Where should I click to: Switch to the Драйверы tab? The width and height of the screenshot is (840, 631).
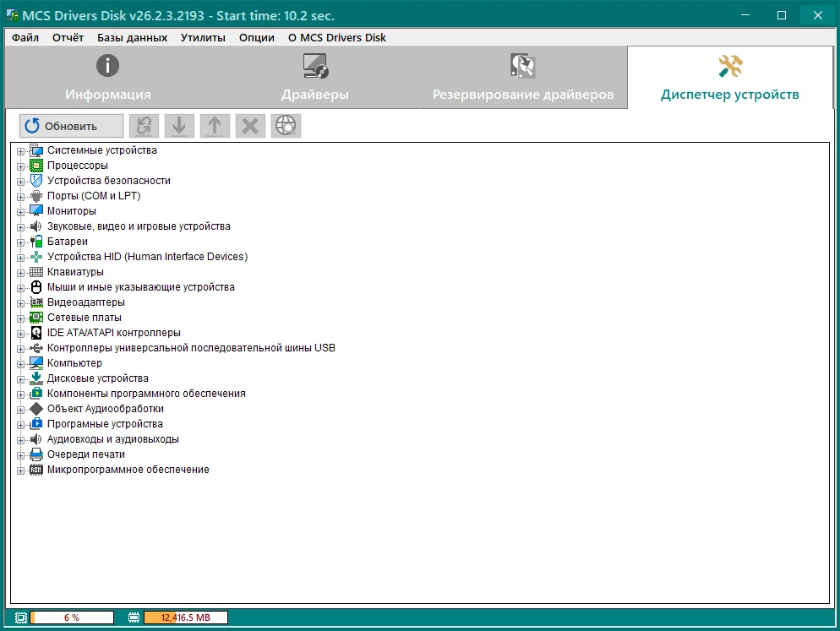[x=314, y=78]
